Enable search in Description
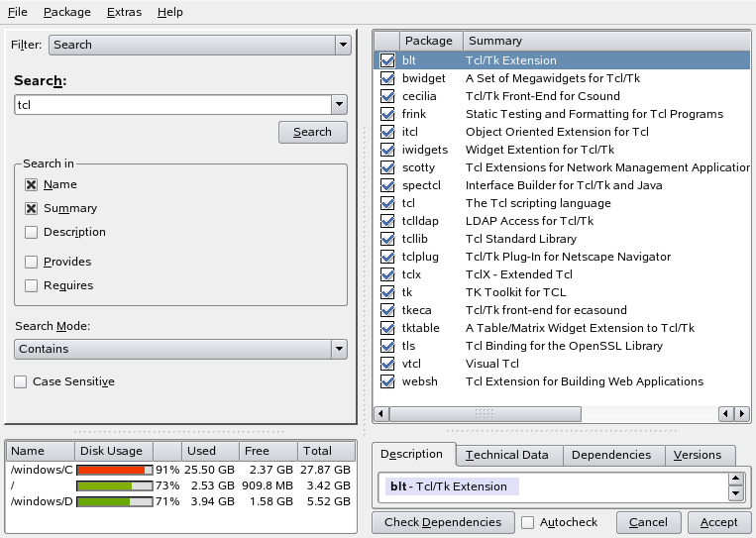Image resolution: width=756 pixels, height=538 pixels. (32, 232)
